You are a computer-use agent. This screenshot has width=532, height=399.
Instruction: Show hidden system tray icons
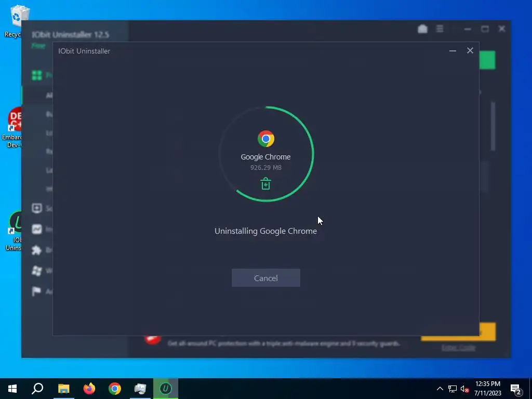coord(440,389)
